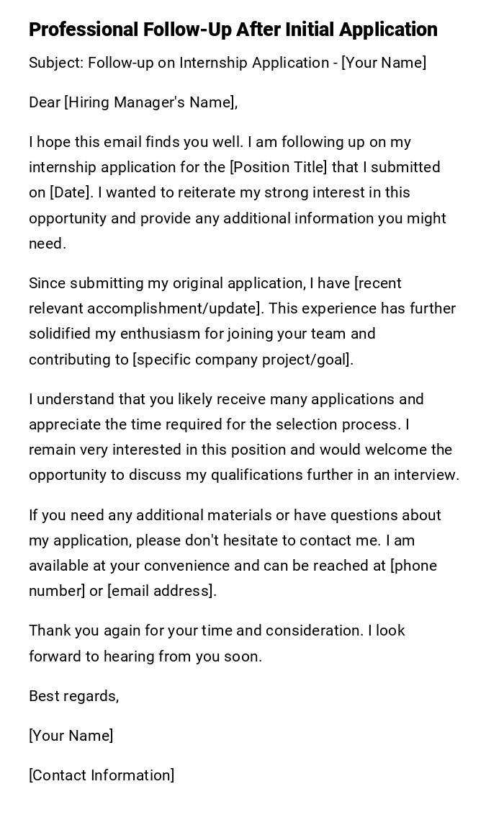The height and width of the screenshot is (820, 504).
Task: Click the 'Best regards,' closing line
Action: tap(74, 696)
